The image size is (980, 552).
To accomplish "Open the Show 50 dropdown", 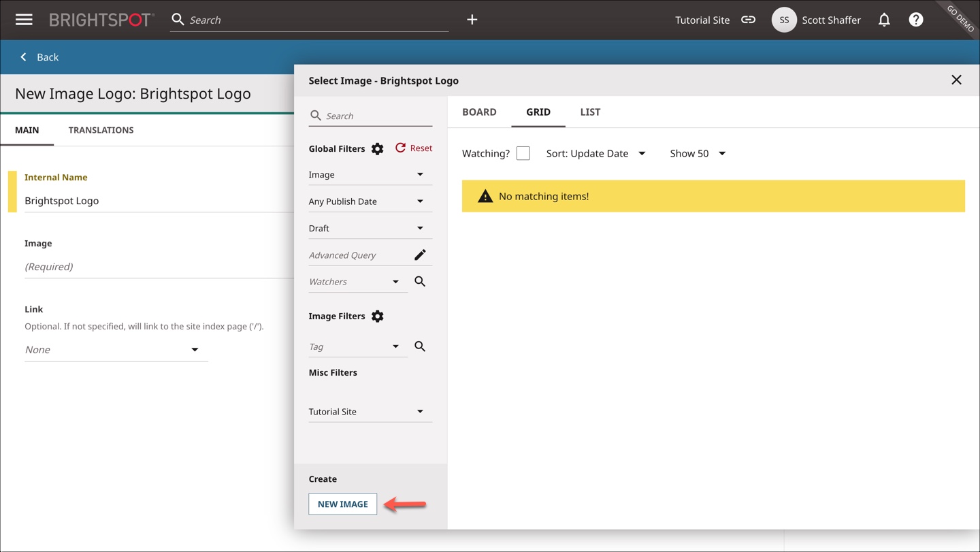I will coord(698,153).
